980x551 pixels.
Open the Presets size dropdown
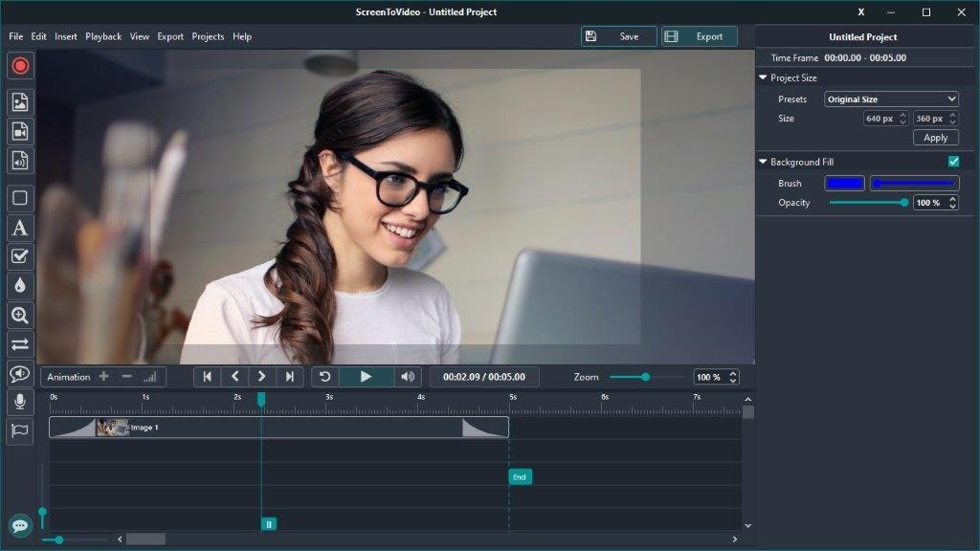point(891,99)
